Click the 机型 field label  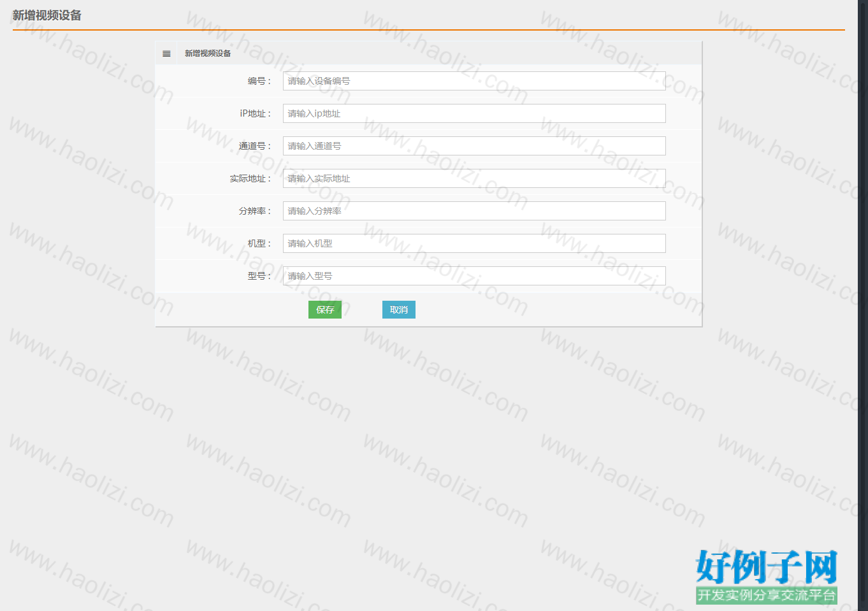pyautogui.click(x=259, y=243)
